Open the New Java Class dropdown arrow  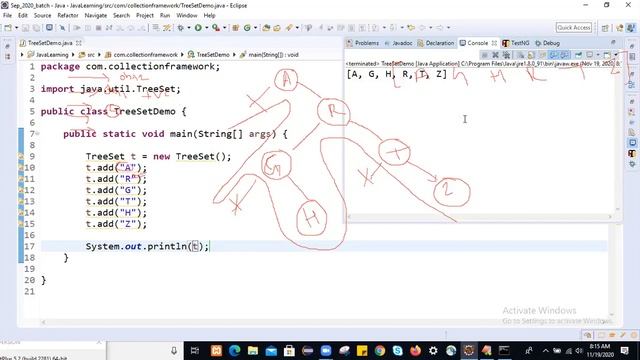point(256,28)
